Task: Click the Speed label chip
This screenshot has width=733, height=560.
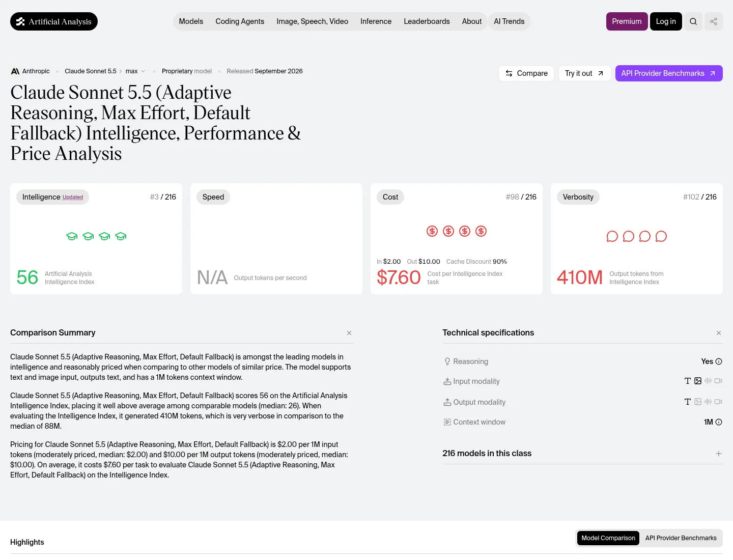Action: point(213,197)
